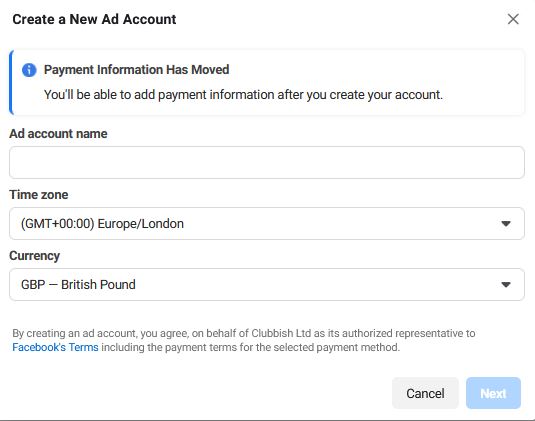Open the GBP British Pound currency dropdown

[267, 285]
